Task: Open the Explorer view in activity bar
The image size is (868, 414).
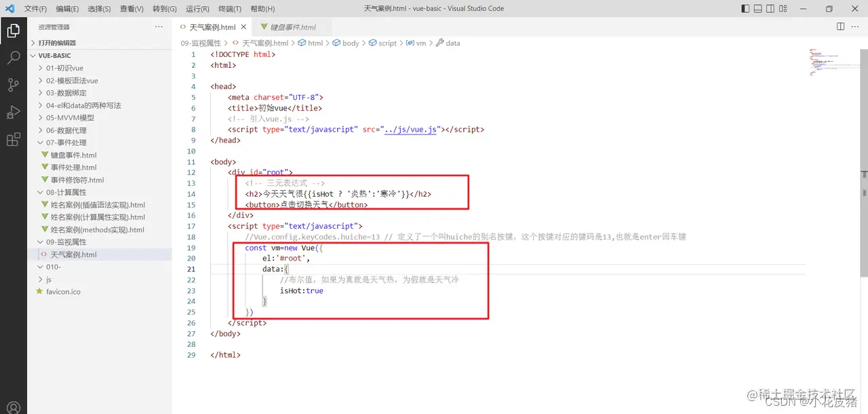Action: coord(13,31)
